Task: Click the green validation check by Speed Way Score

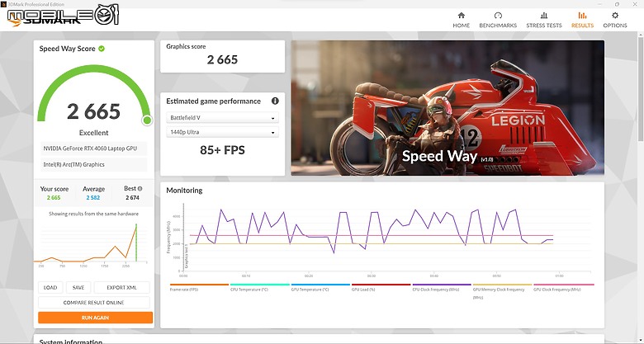Action: click(102, 49)
